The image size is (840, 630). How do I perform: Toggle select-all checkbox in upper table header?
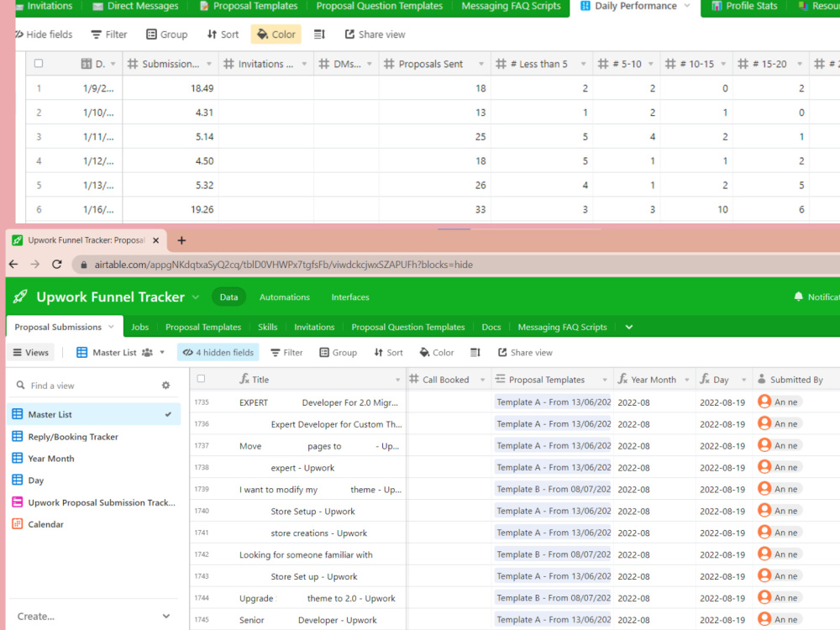(x=39, y=63)
